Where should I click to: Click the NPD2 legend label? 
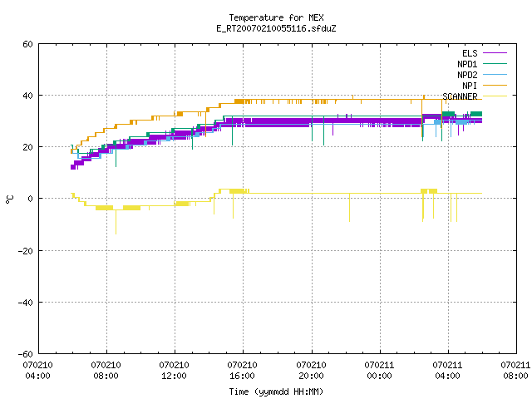[467, 75]
